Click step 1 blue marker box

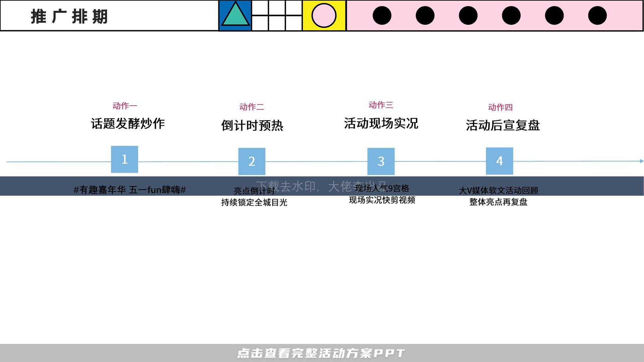(124, 158)
